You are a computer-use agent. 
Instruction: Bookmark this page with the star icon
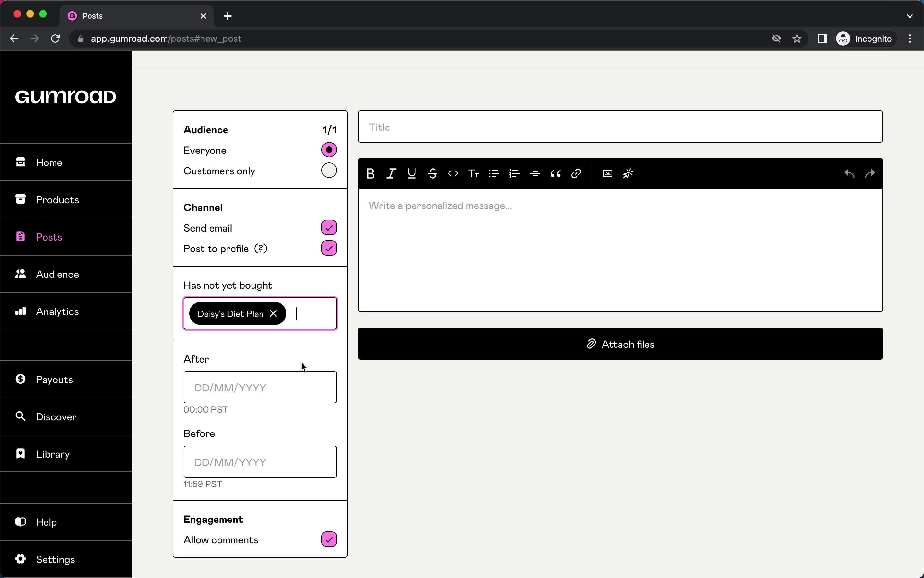tap(797, 39)
